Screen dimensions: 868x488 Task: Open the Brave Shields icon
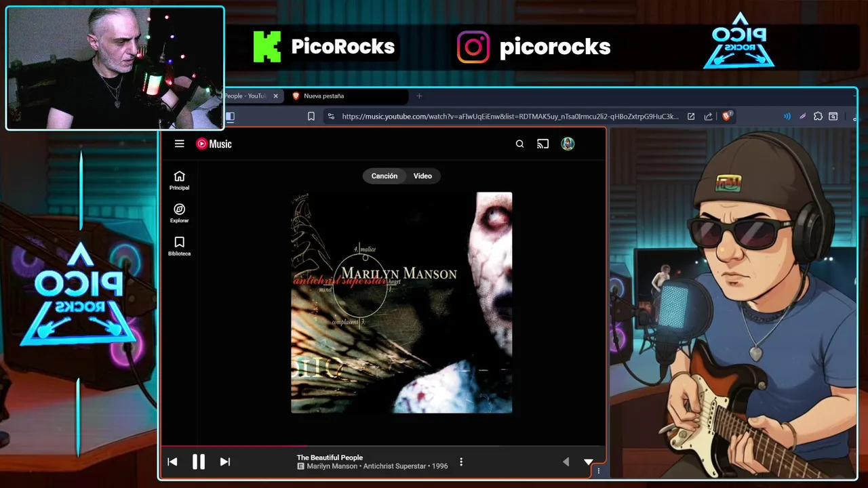coord(726,117)
